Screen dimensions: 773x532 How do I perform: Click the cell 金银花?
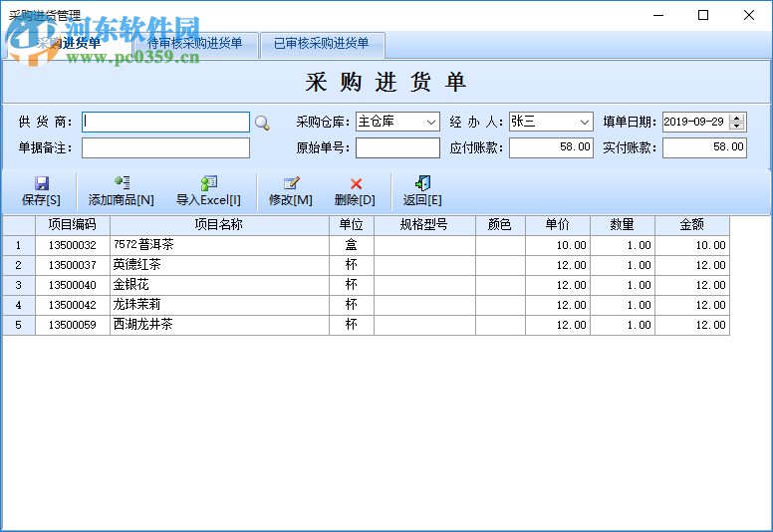tap(219, 286)
